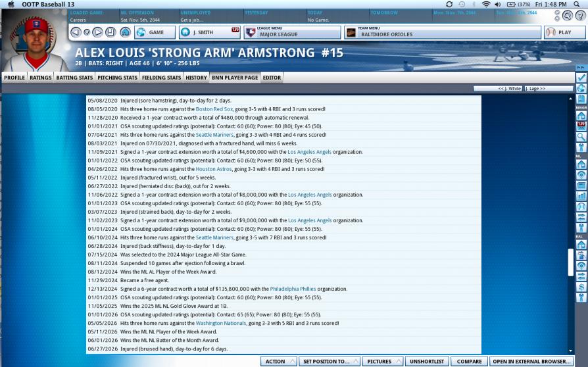Expand the SET POSITION TO... dropdown

point(329,361)
